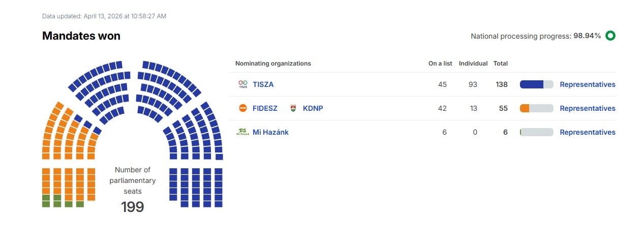View Representatives for TISZA
The width and height of the screenshot is (644, 246).
click(587, 84)
